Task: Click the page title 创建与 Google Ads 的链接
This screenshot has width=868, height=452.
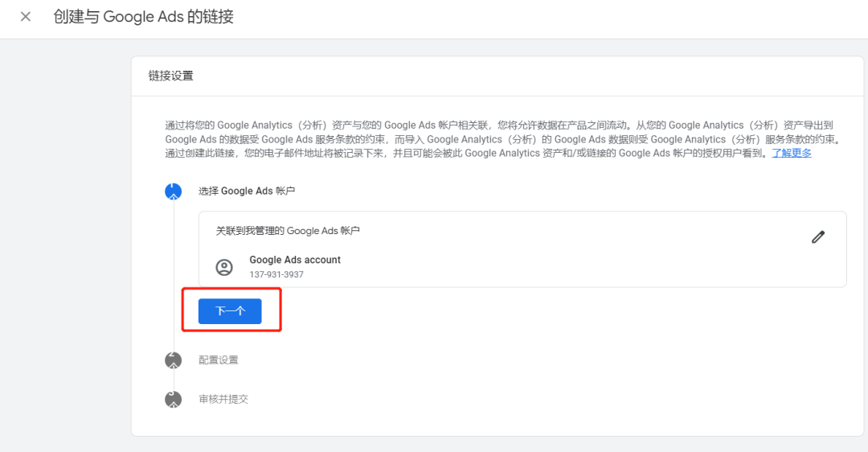Action: point(143,17)
